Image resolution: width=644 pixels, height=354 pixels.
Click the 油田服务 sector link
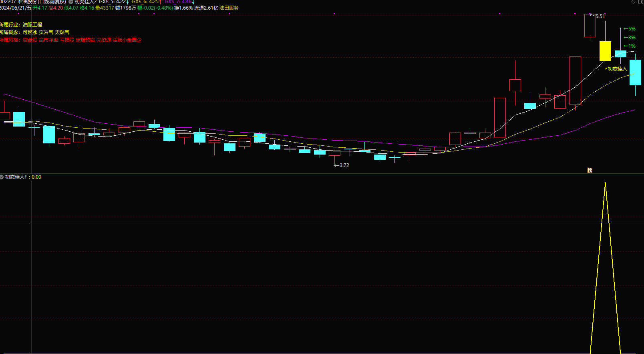coord(229,8)
